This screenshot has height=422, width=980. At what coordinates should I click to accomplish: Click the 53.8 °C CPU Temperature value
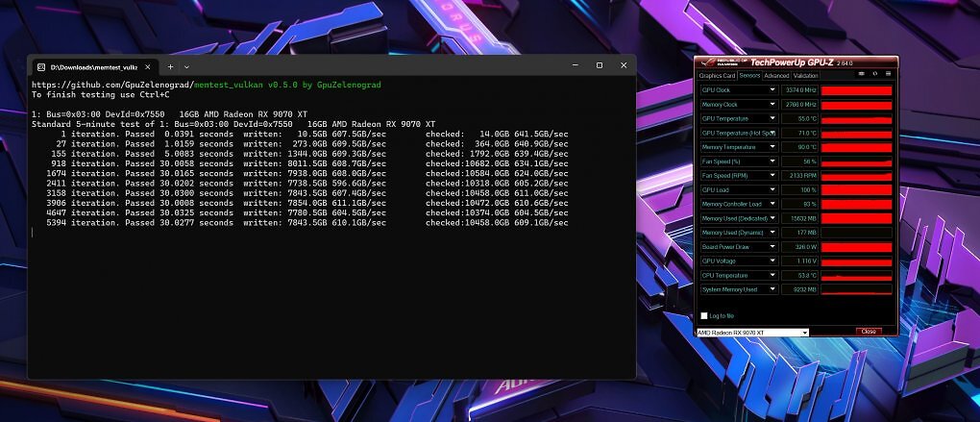click(x=799, y=275)
